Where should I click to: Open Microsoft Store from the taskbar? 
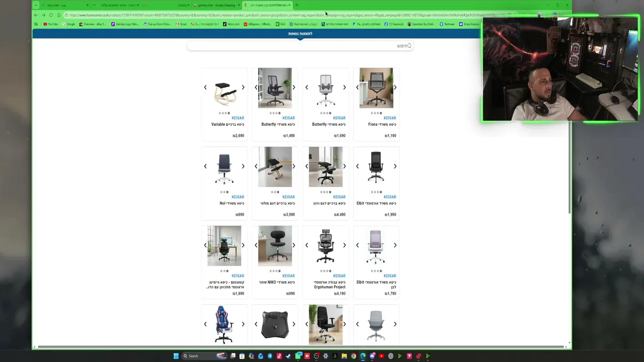tap(242, 356)
